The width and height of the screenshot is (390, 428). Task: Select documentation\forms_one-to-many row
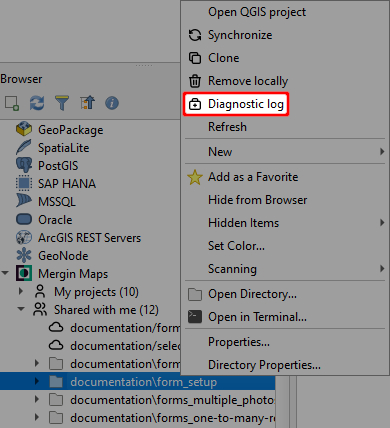click(137, 418)
